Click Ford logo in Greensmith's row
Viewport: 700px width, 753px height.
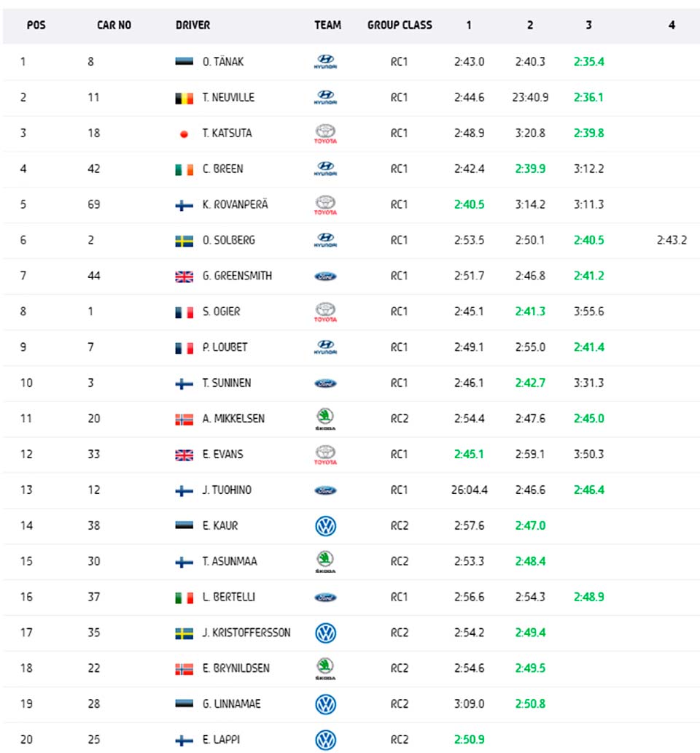[325, 276]
